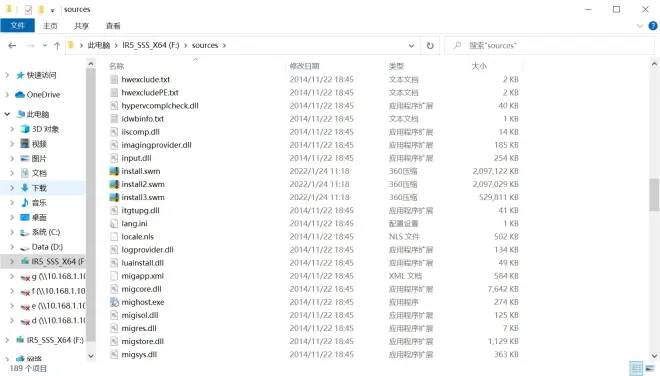Viewport: 660px width, 376px height.
Task: Sort by the 修改日期 column header
Action: click(304, 66)
